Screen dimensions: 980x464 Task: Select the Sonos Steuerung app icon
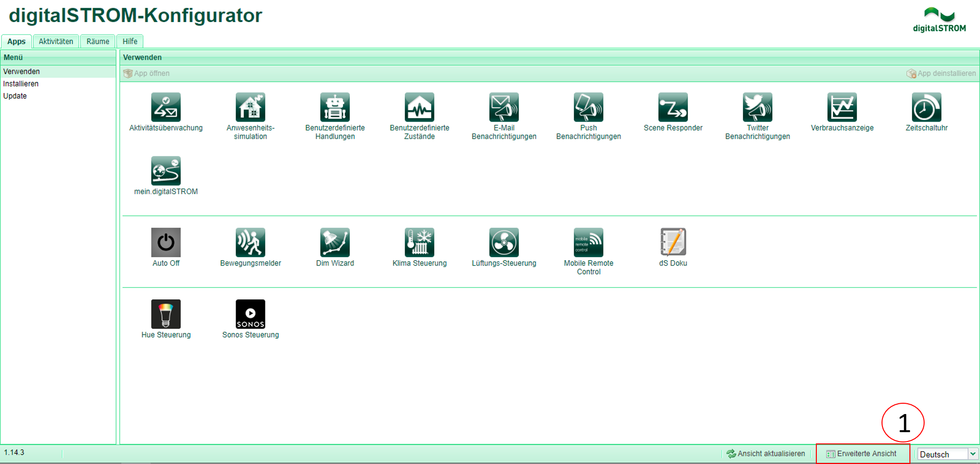[x=250, y=314]
